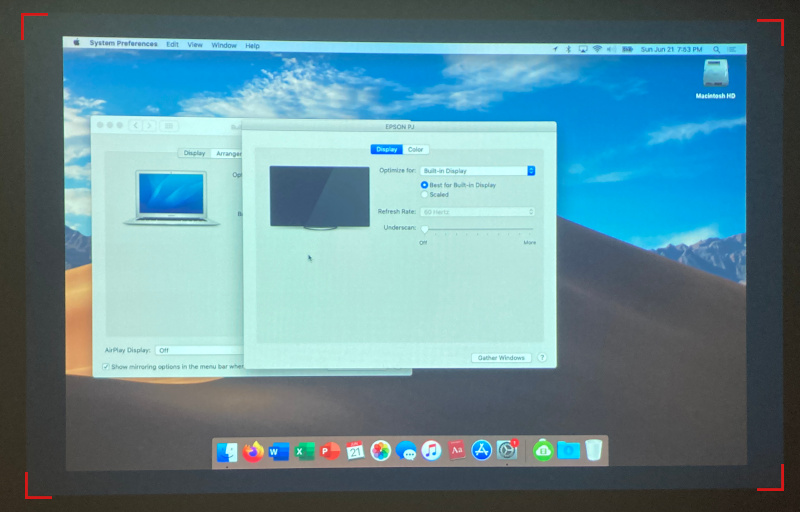Go back in Built-in Display window
Viewport: 800px width, 512px height.
(135, 125)
